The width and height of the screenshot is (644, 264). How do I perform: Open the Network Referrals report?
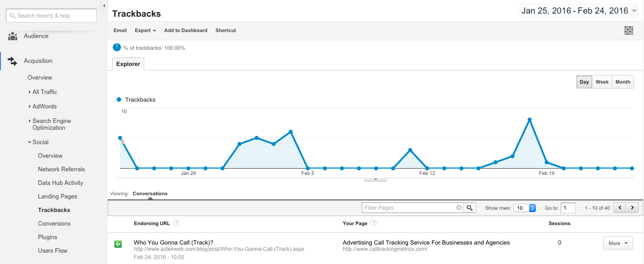[62, 169]
